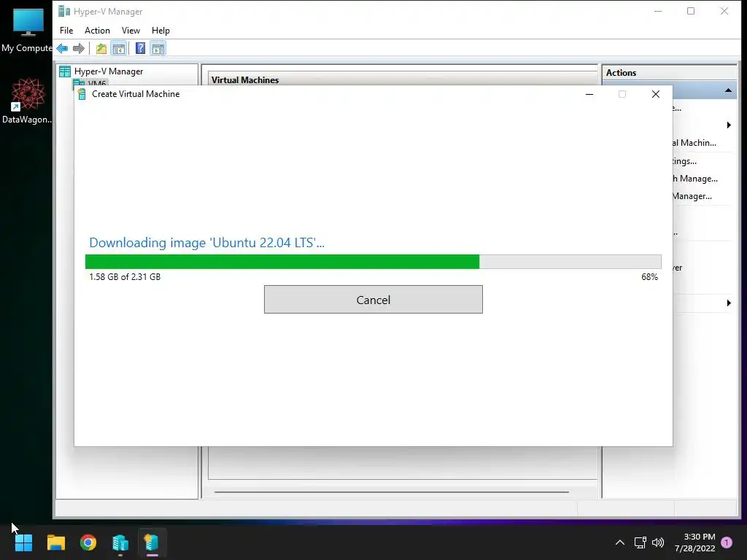The image size is (747, 560).
Task: Launch Google Chrome from the taskbar
Action: (88, 542)
